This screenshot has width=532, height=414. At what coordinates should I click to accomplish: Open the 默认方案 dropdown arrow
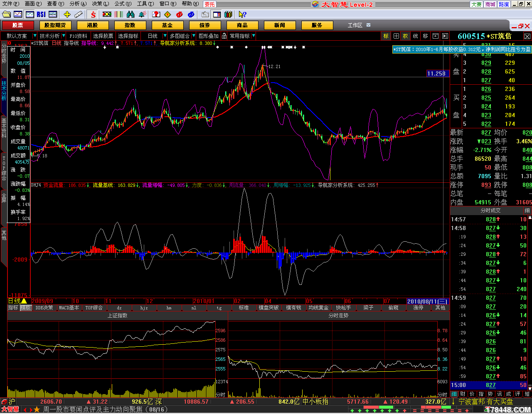[34, 36]
